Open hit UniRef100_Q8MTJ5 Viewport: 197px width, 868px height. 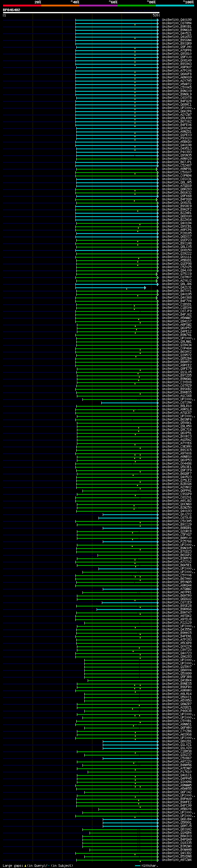[177, 826]
